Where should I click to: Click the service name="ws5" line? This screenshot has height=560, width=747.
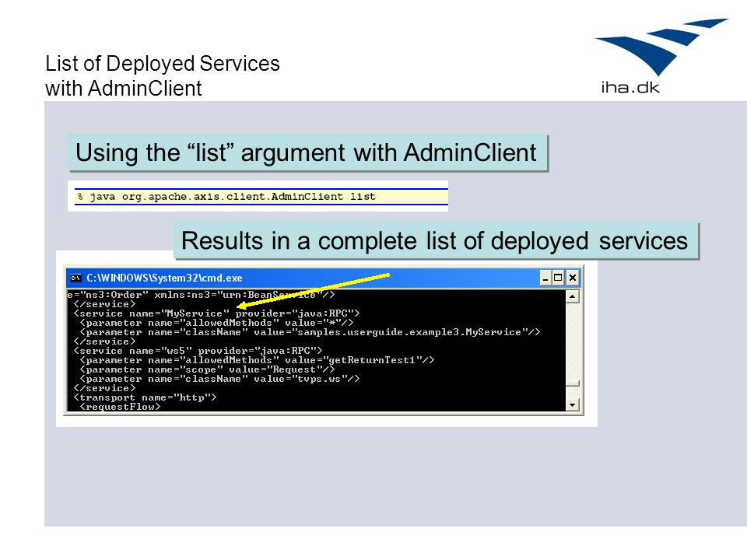(x=198, y=351)
